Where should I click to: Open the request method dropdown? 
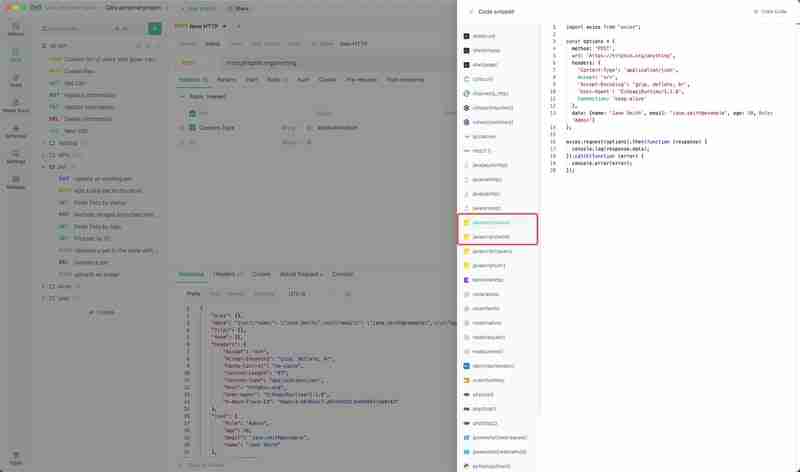(x=195, y=63)
